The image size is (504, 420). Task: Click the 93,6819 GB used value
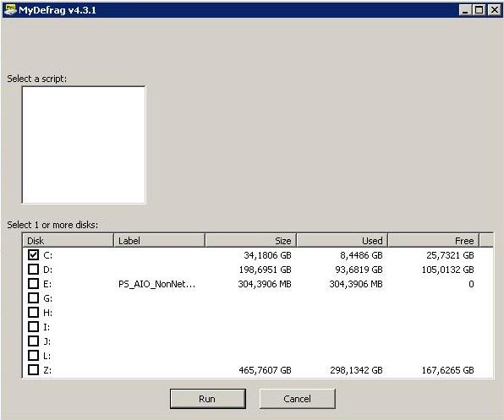tap(359, 270)
